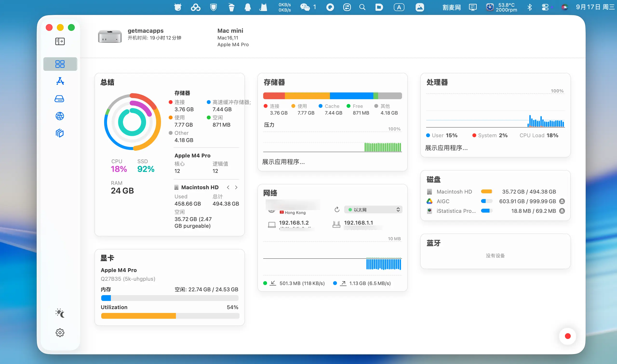Select the dashboard overview grid icon
This screenshot has width=617, height=364.
pos(60,64)
